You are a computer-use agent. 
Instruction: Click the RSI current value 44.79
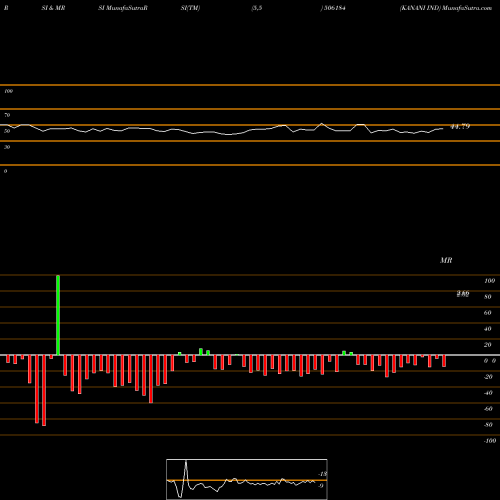click(x=460, y=126)
